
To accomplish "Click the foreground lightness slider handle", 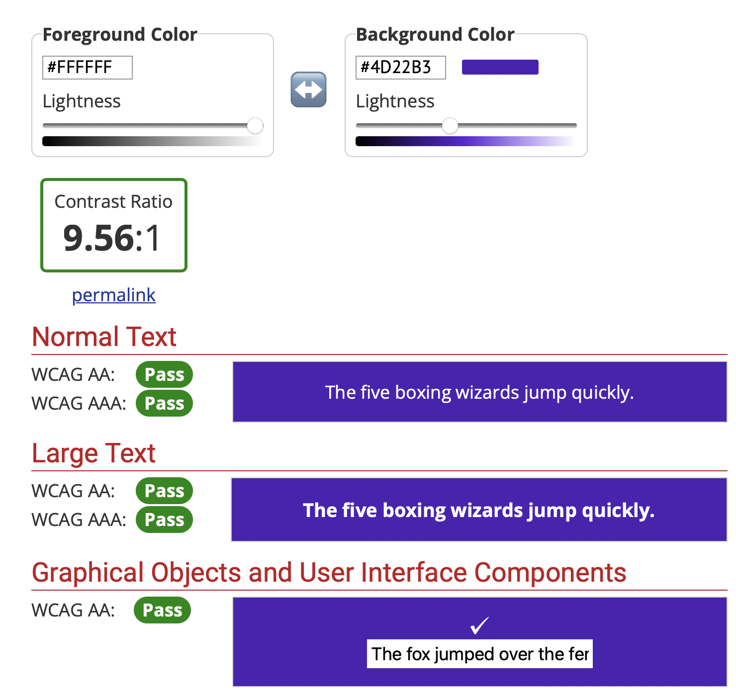I will coord(255,126).
